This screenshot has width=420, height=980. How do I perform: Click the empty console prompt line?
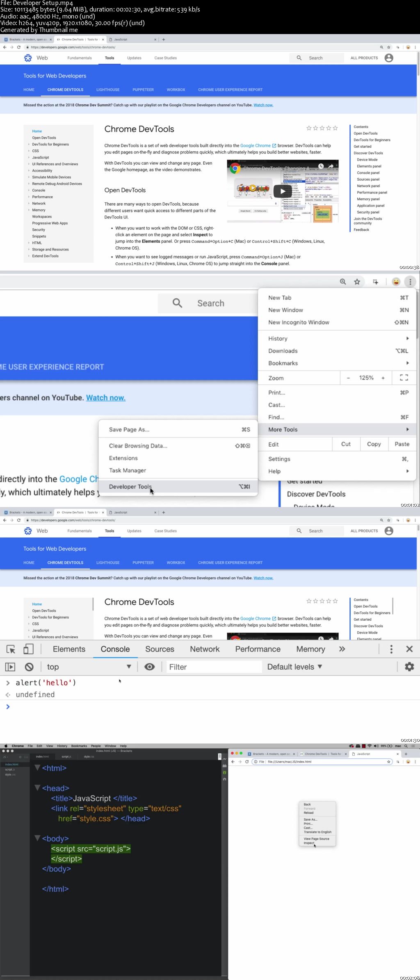tap(210, 707)
